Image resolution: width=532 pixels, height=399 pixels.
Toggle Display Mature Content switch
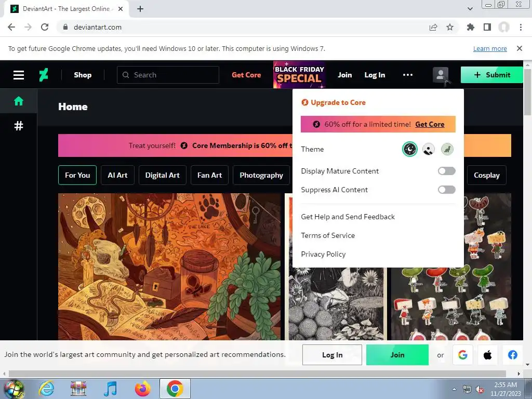point(446,171)
